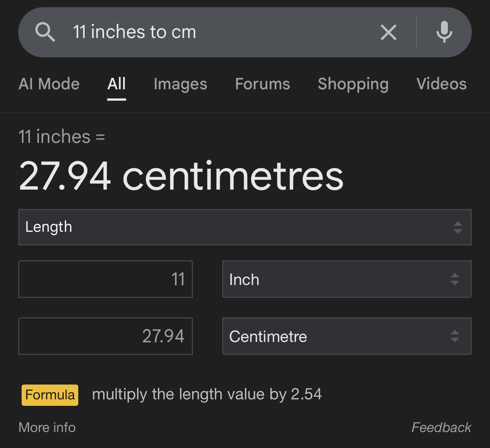Screen dimensions: 490x448
Task: Click the yellow Formula label
Action: 50,395
